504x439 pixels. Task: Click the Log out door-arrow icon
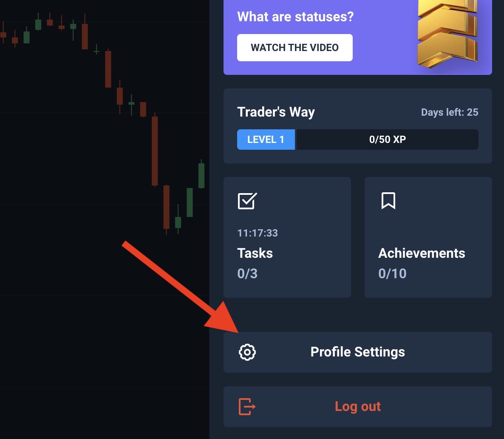[x=247, y=406]
